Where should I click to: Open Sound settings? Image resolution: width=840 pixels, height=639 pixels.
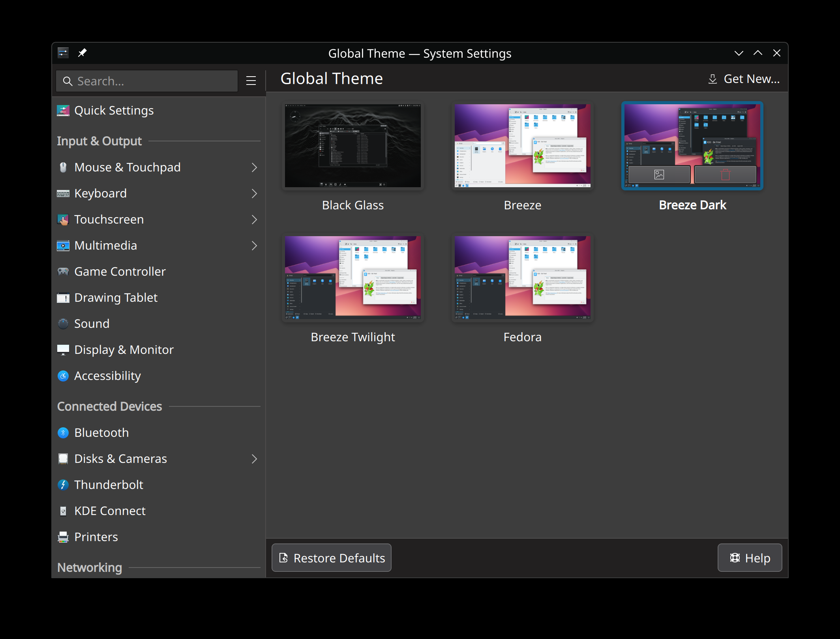(x=158, y=324)
